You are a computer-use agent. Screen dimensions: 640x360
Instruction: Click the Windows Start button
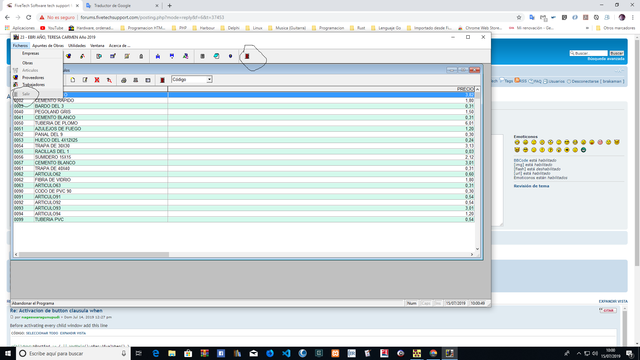8,353
